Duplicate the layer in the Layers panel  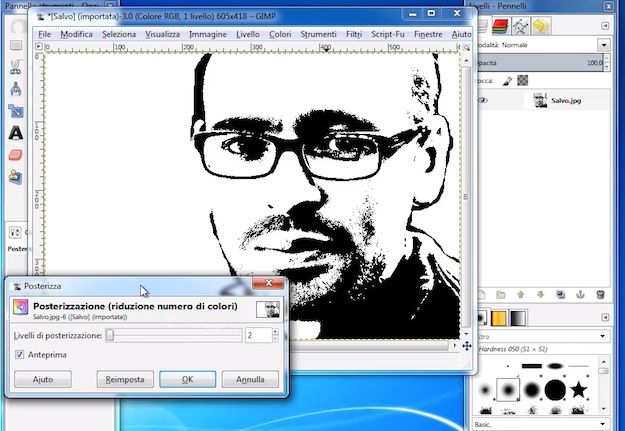click(x=560, y=295)
